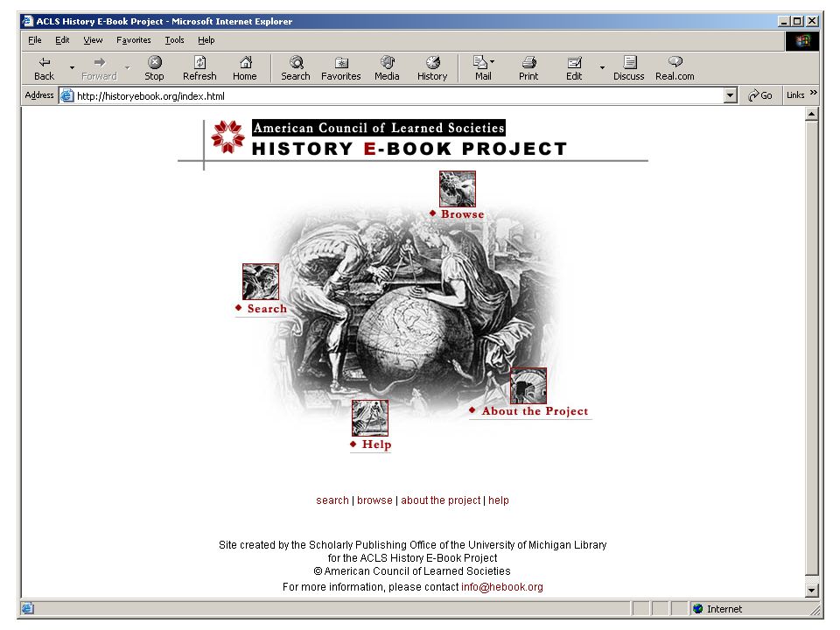Image resolution: width=840 pixels, height=630 pixels.
Task: Open the Favorites toolbar button
Action: click(340, 68)
